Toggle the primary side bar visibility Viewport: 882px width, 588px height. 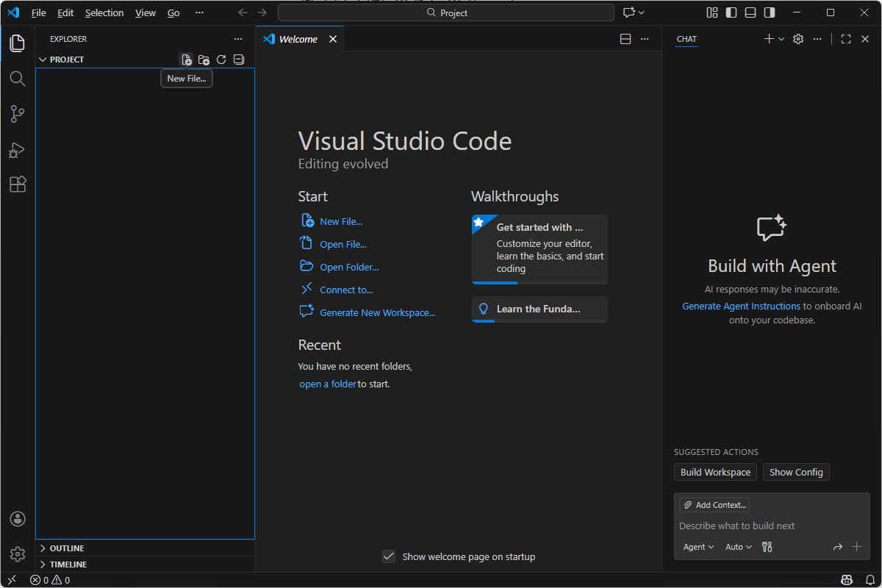tap(731, 12)
